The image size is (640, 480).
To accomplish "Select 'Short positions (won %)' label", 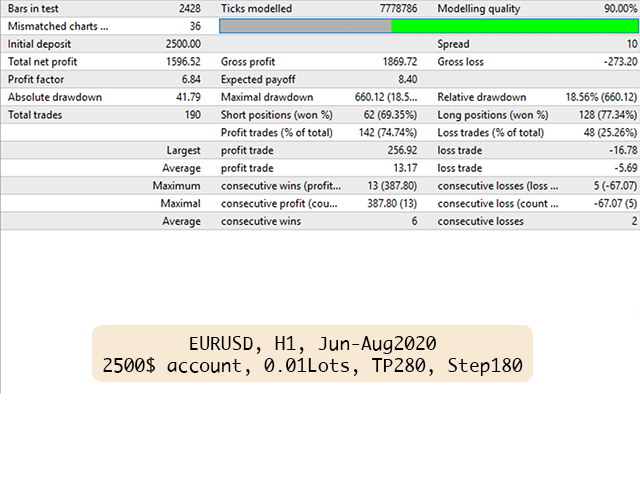I will coord(277,115).
